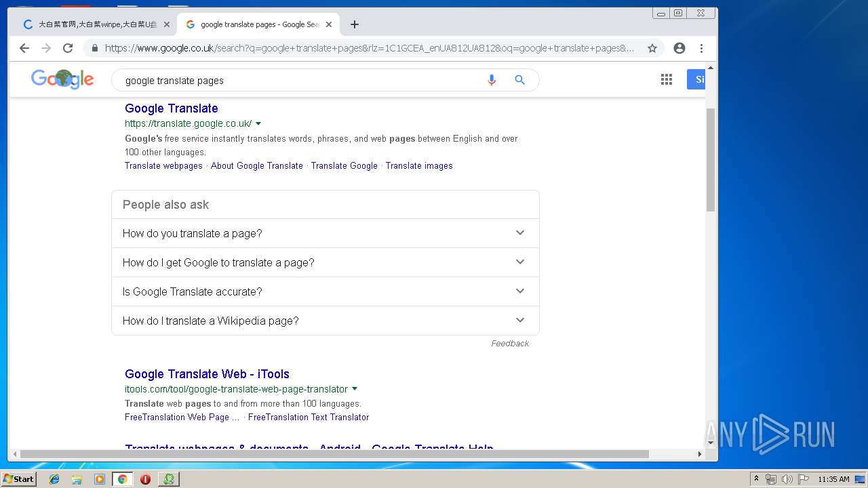
Task: Expand "How do I translate a Wikipedia page?"
Action: click(325, 321)
